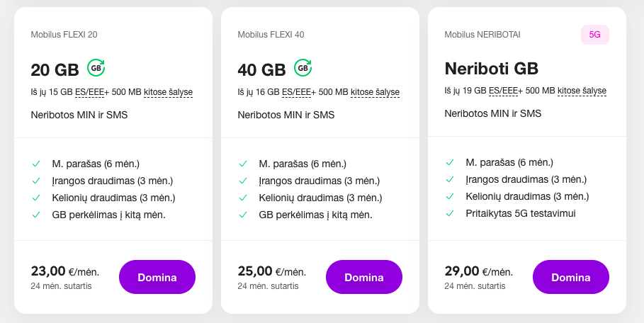The image size is (644, 323).
Task: Click checkmark beside Kelionių draudimas in NERIBOTAI plan
Action: (450, 196)
